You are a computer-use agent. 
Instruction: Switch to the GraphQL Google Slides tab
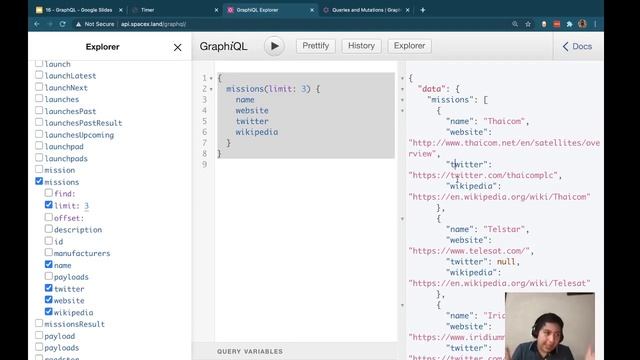click(x=78, y=10)
